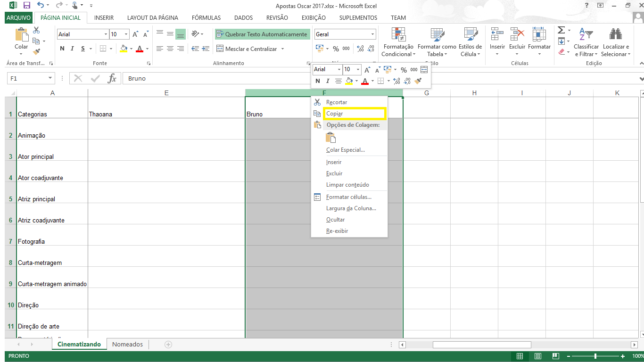Click the scissors Cut icon in ribbon clipboard group
This screenshot has height=362, width=644.
pyautogui.click(x=36, y=31)
